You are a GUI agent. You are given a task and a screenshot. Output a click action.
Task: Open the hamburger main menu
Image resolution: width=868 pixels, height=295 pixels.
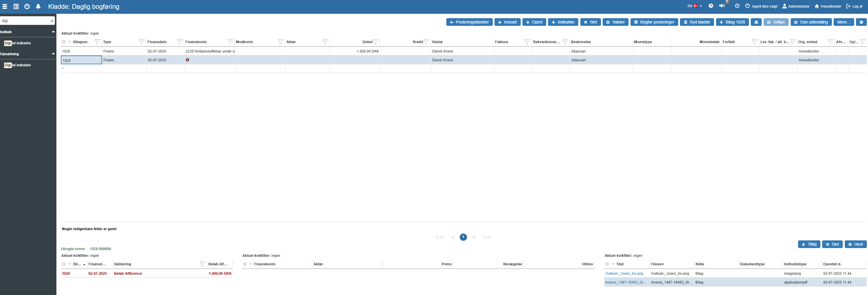5,6
